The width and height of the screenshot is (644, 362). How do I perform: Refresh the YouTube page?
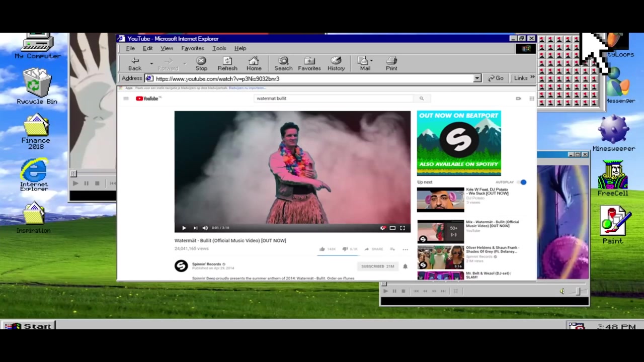pyautogui.click(x=227, y=64)
